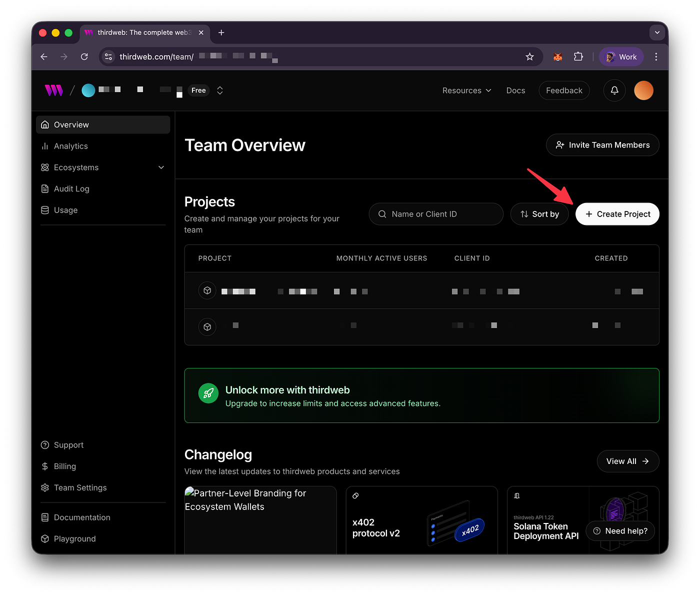Select the thirdweb browser tab
The width and height of the screenshot is (700, 596).
145,32
